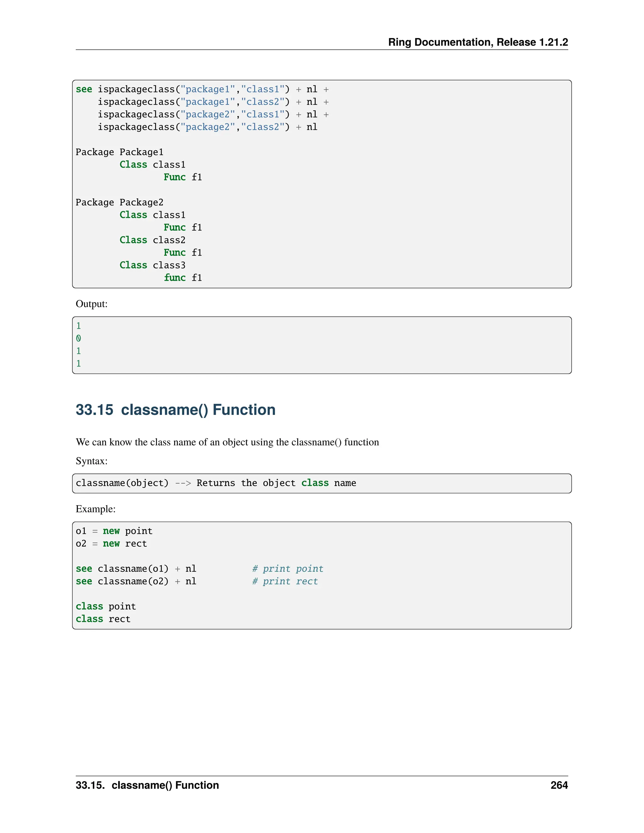
Task: Click the 'Class class3' line
Action: [x=152, y=265]
